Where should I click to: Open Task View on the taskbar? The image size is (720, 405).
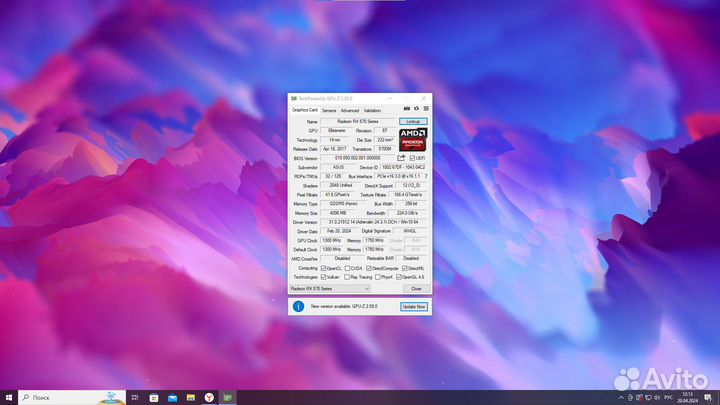pyautogui.click(x=135, y=397)
